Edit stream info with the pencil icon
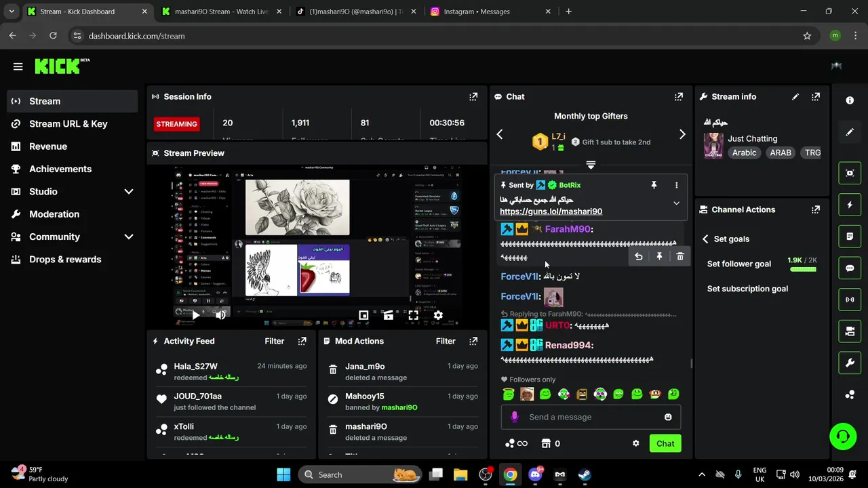The width and height of the screenshot is (868, 488). coord(795,97)
